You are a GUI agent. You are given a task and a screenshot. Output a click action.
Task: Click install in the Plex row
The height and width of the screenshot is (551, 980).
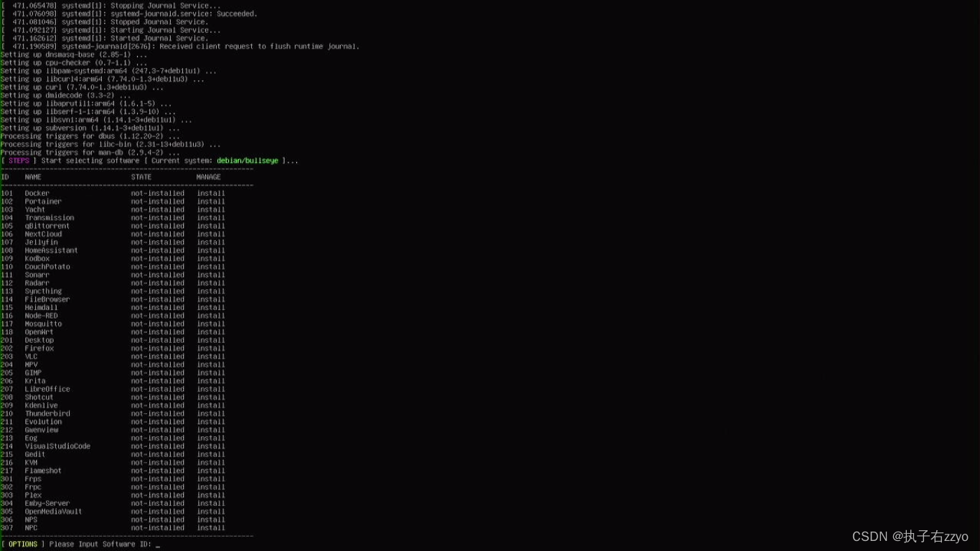pos(211,495)
